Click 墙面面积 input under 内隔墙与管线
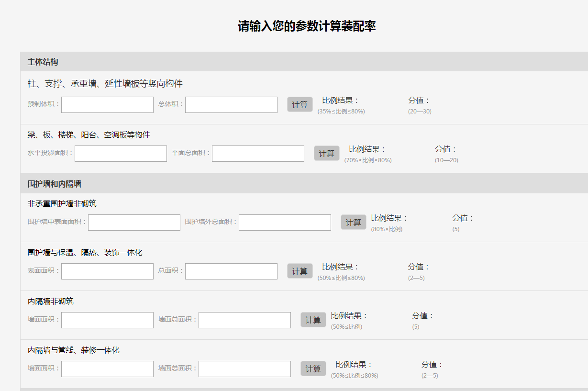The width and height of the screenshot is (588, 391). (107, 369)
